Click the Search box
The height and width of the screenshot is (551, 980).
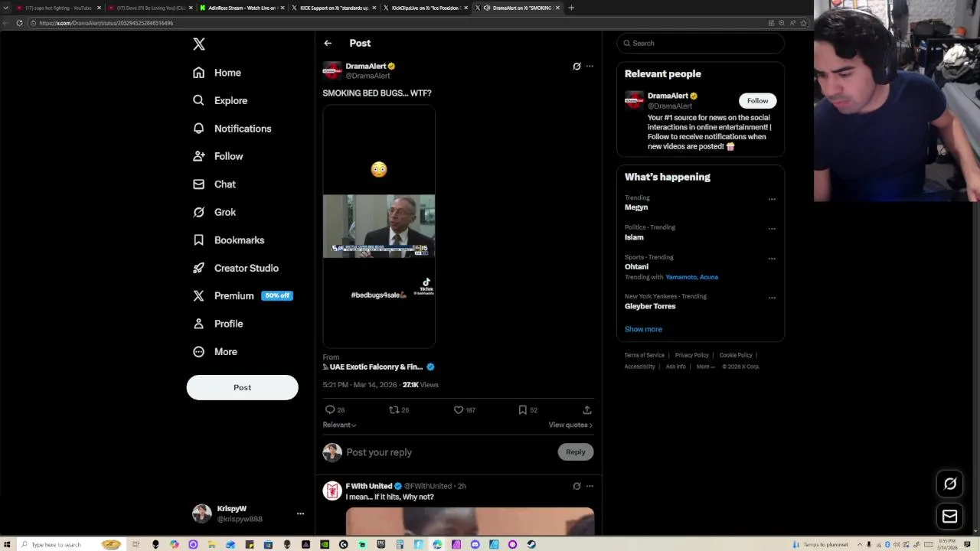click(701, 44)
